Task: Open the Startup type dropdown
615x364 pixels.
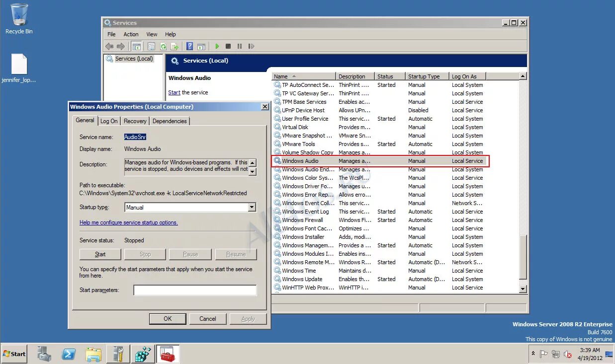Action: point(252,208)
